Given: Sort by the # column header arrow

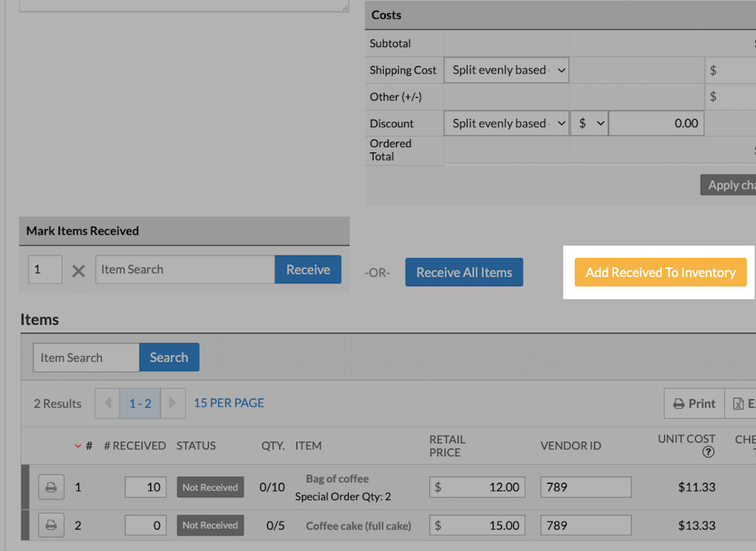Looking at the screenshot, I should coord(78,446).
